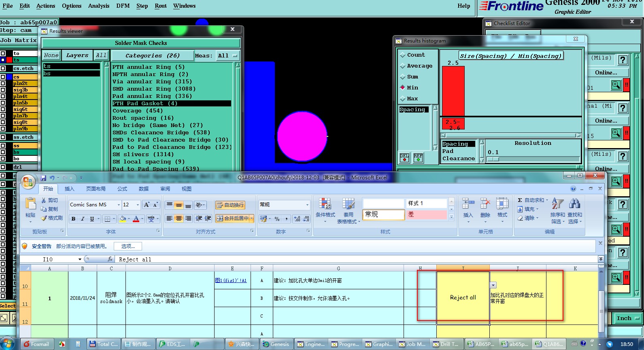Toggle the checkbox beside layer ss.etch
Screen dimensions: 644x350
tap(3, 137)
